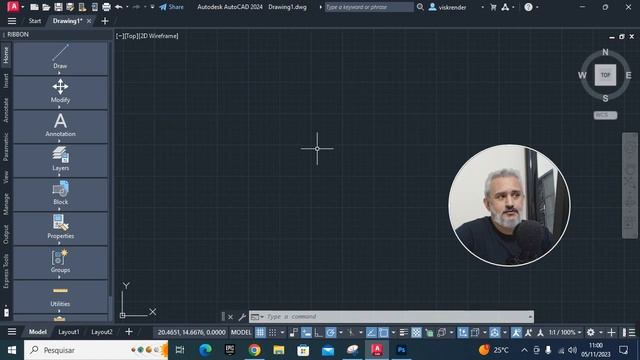The width and height of the screenshot is (640, 360).
Task: Click the Save icon in the quick access toolbar
Action: tap(58, 7)
